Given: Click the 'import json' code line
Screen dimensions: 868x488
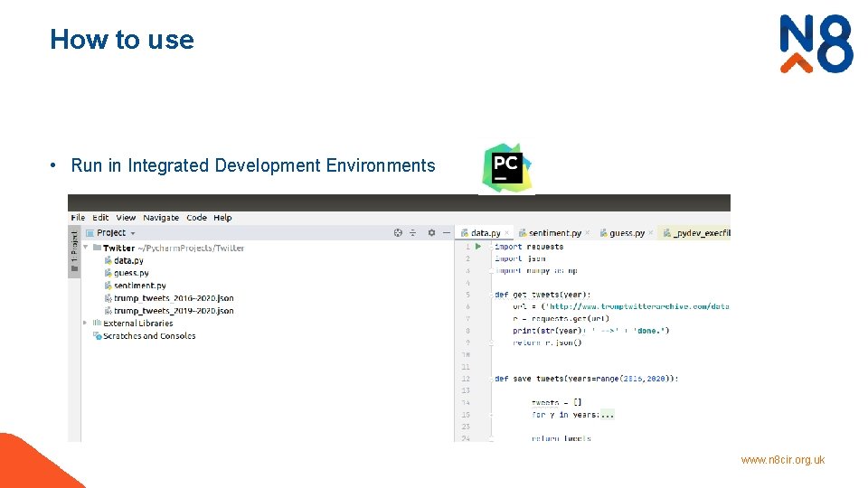Looking at the screenshot, I should 520,259.
